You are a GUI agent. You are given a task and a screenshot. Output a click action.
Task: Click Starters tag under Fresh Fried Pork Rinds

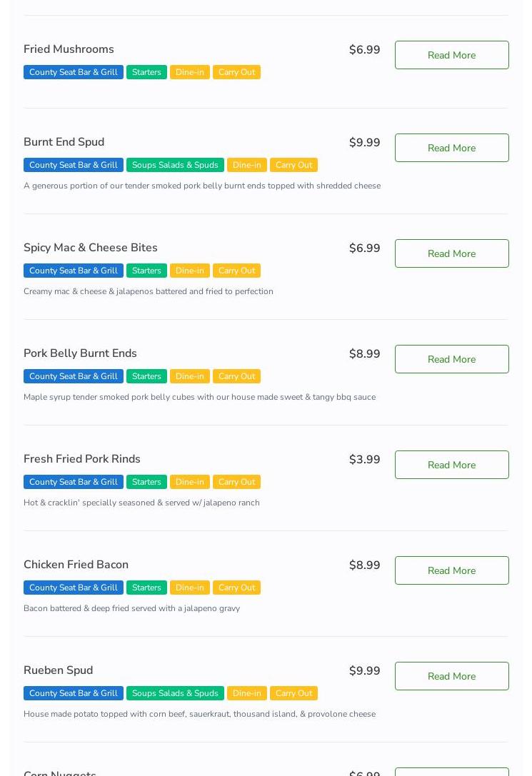click(x=146, y=482)
